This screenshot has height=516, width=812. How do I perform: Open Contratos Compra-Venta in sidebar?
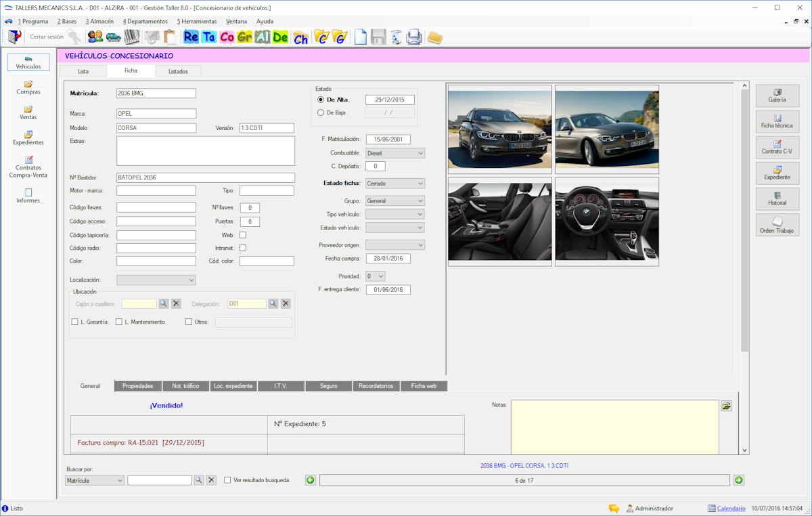[28, 167]
